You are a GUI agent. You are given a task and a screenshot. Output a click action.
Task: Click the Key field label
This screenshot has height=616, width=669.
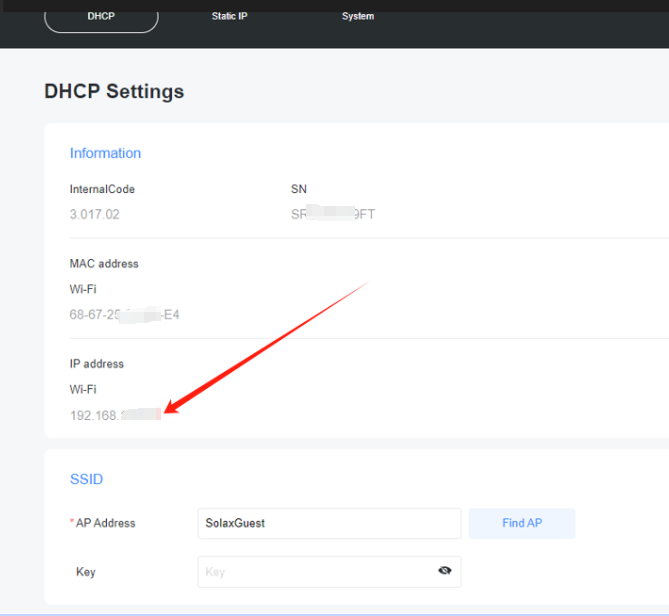click(86, 572)
